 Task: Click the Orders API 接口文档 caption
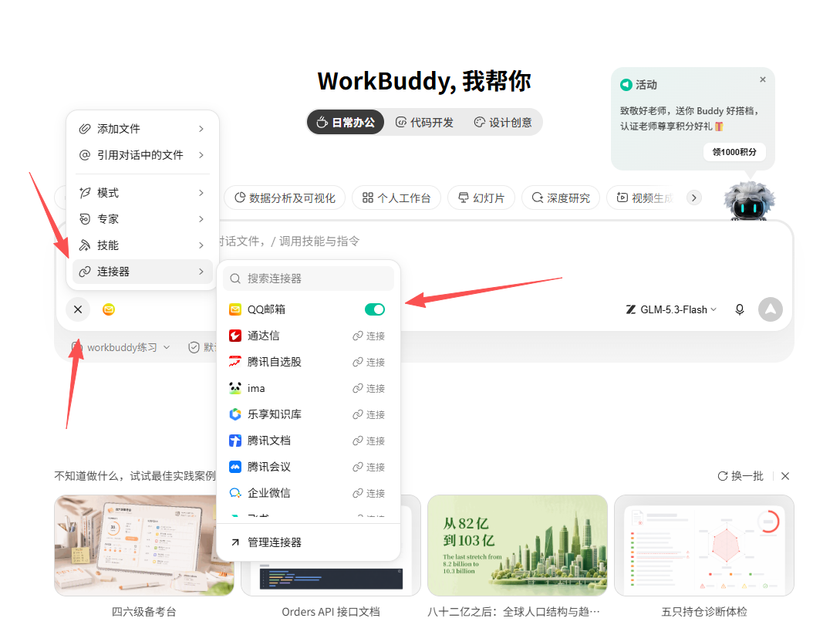[x=331, y=612]
